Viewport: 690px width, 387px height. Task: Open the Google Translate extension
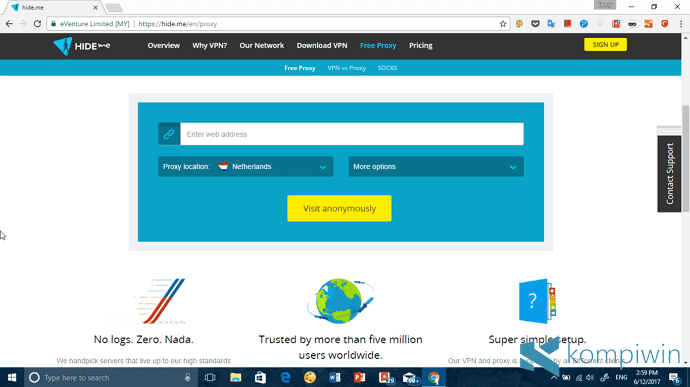[x=551, y=24]
